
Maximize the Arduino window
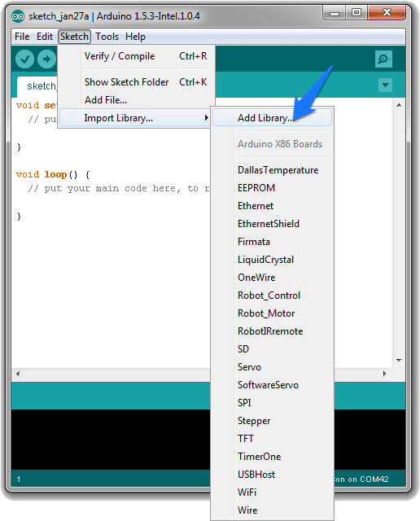click(x=357, y=14)
